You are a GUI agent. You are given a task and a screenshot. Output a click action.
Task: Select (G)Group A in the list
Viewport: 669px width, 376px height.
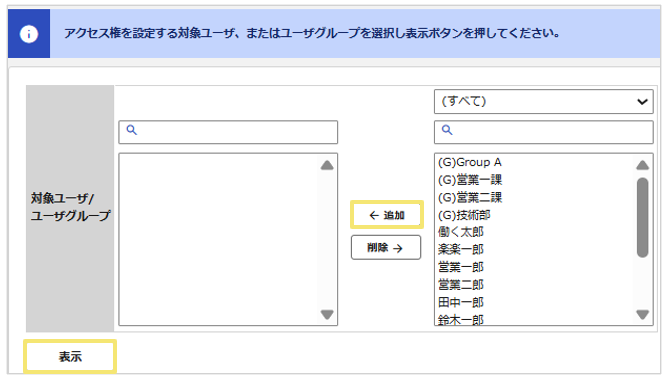(x=470, y=162)
